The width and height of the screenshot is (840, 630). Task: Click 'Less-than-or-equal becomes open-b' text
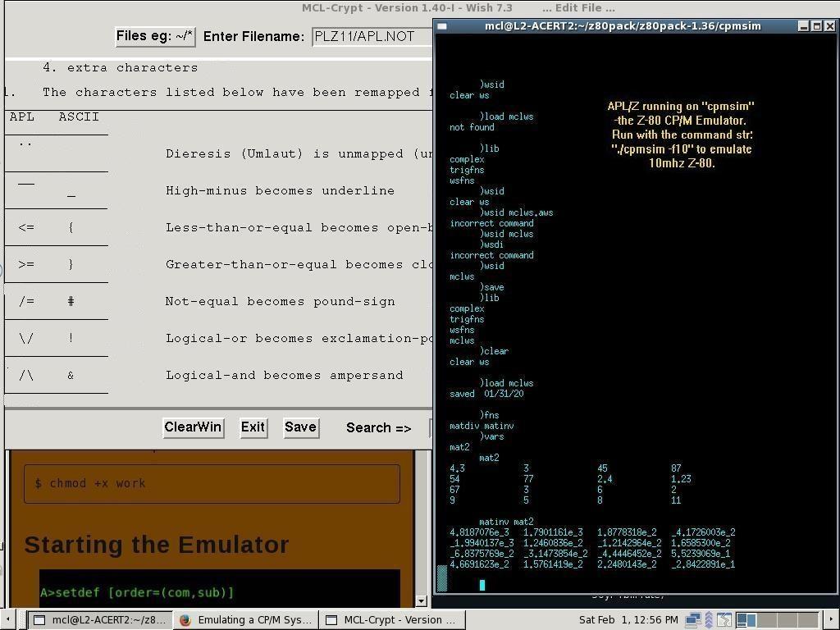(299, 228)
